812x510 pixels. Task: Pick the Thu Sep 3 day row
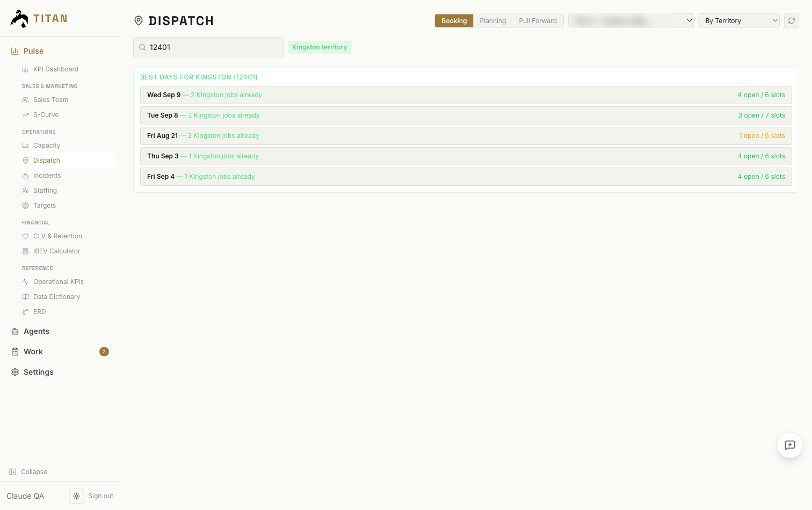[x=466, y=156]
